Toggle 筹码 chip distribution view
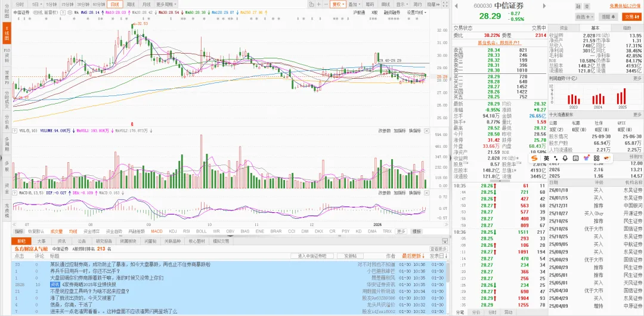The width and height of the screenshot is (644, 316). click(x=370, y=4)
